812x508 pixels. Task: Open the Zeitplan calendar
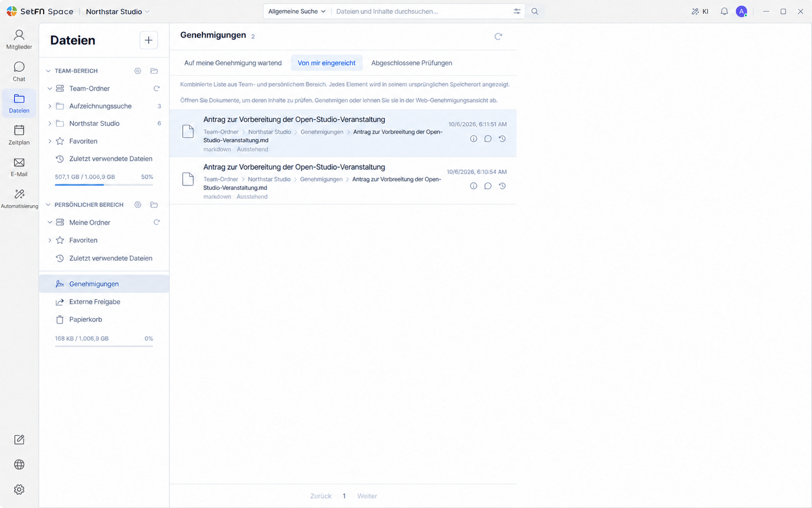point(19,135)
